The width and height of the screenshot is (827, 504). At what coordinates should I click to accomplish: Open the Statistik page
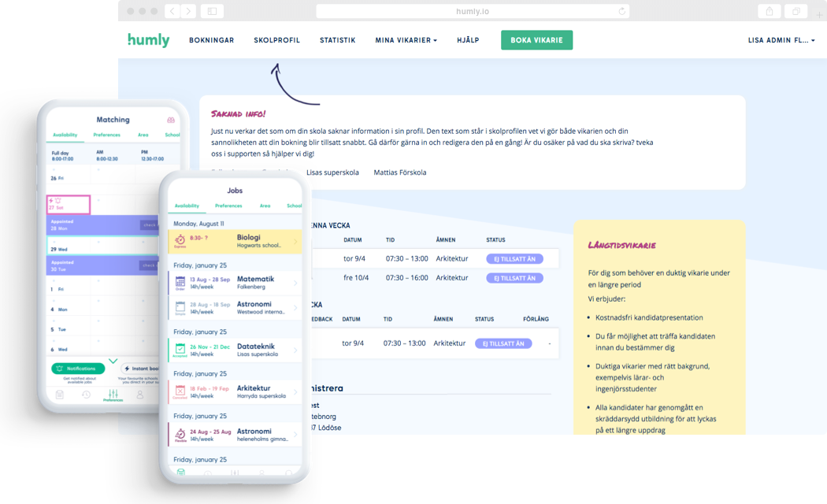(x=338, y=40)
